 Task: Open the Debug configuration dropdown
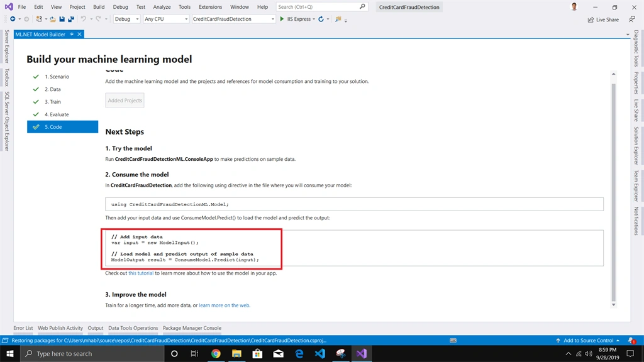(x=126, y=19)
